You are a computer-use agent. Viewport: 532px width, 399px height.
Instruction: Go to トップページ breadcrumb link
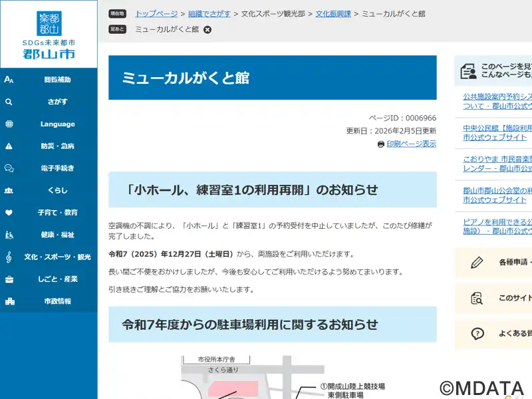coord(156,13)
